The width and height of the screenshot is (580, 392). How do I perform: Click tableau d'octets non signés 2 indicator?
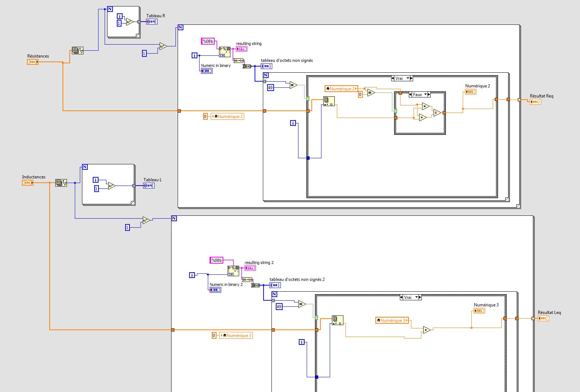[275, 285]
